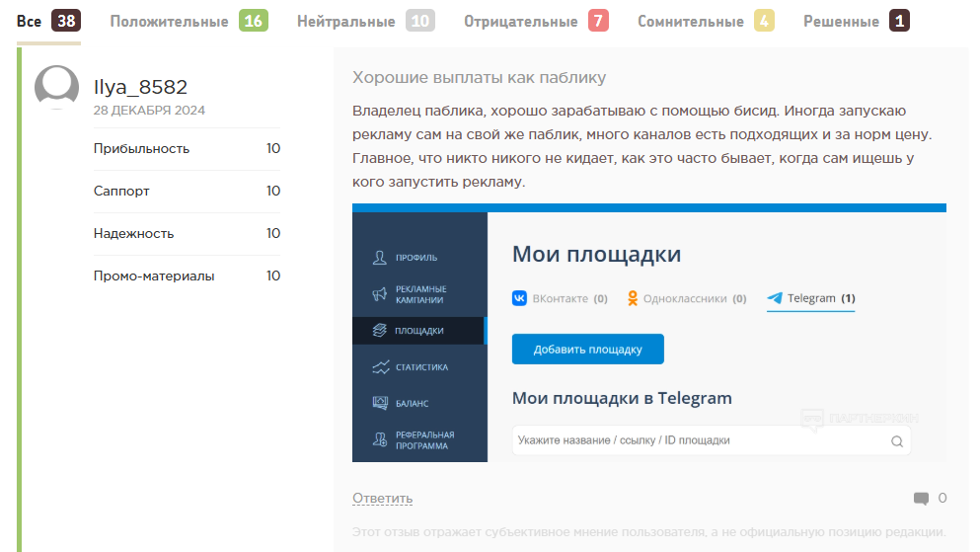Click the Odnoklassniki logo icon
This screenshot has height=552, width=980.
(633, 298)
